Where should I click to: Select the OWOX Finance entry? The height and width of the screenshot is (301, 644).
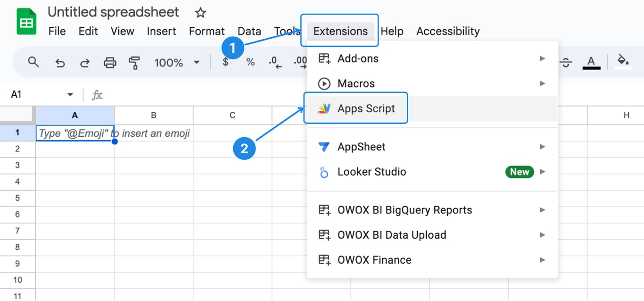[432, 260]
